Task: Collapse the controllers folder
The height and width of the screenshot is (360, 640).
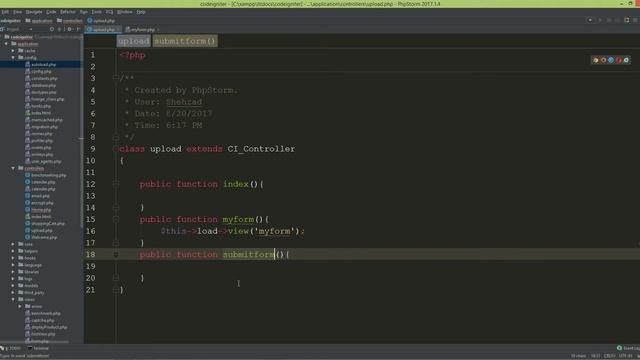Action: 13,168
